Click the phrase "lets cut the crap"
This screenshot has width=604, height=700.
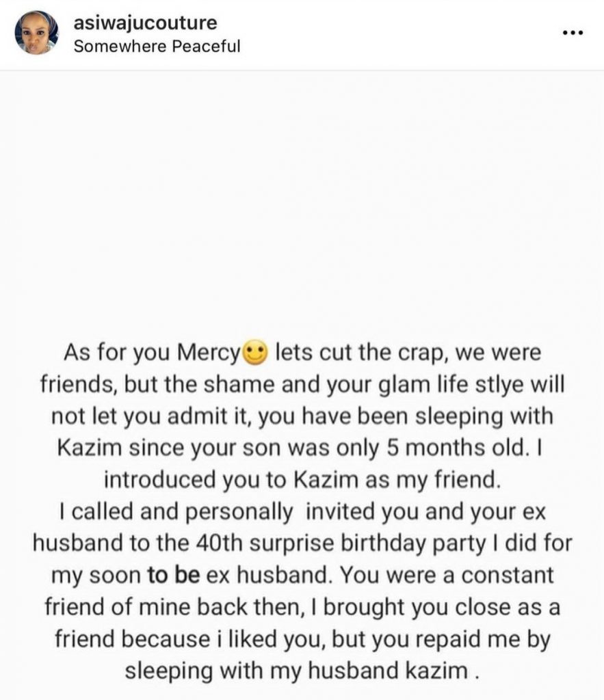point(360,354)
